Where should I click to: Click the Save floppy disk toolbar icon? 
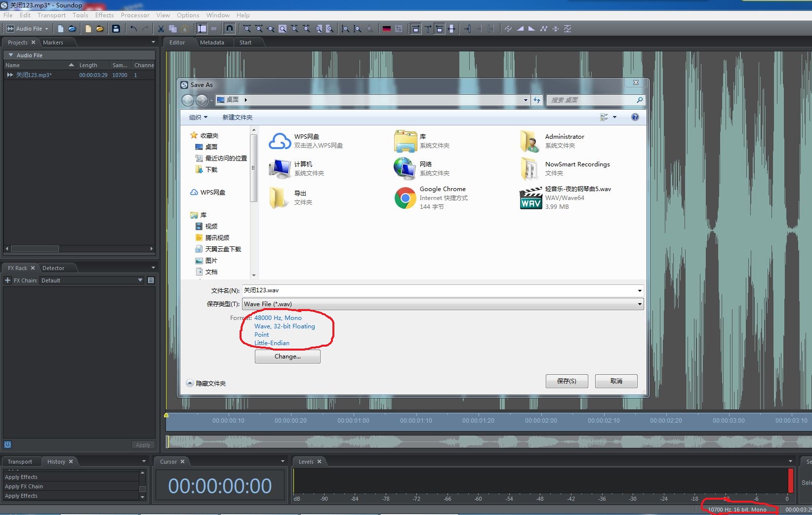116,29
